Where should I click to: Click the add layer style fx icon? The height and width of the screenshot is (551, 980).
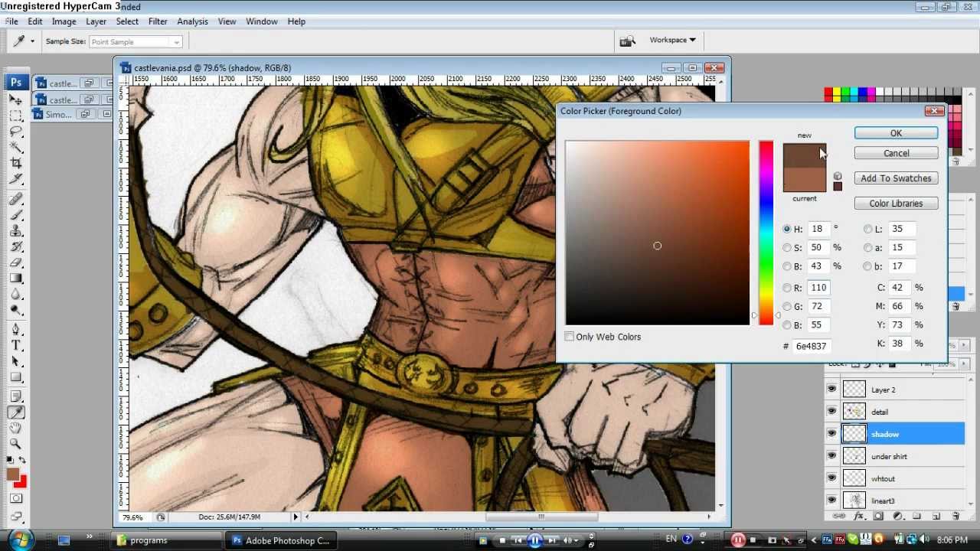pos(859,517)
